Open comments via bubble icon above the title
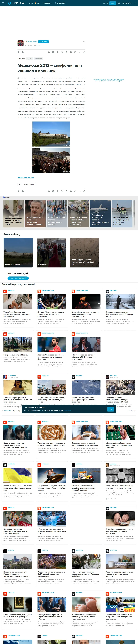This screenshot has height=644, width=138. (x=23, y=52)
